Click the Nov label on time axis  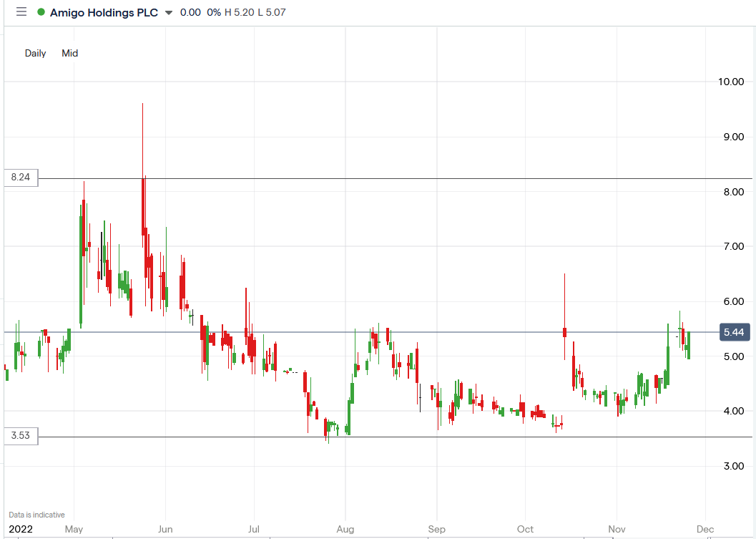click(x=617, y=530)
